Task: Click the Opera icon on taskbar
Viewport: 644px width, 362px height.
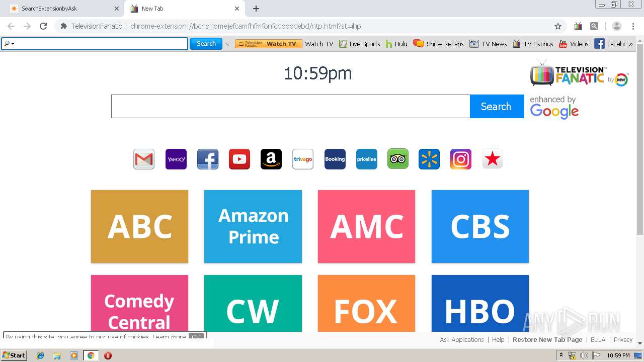Action: [108, 355]
